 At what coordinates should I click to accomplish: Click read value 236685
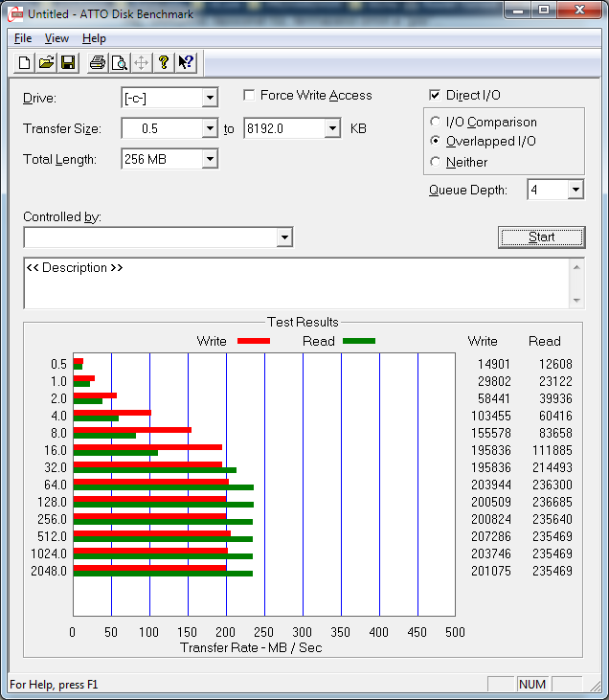[553, 502]
